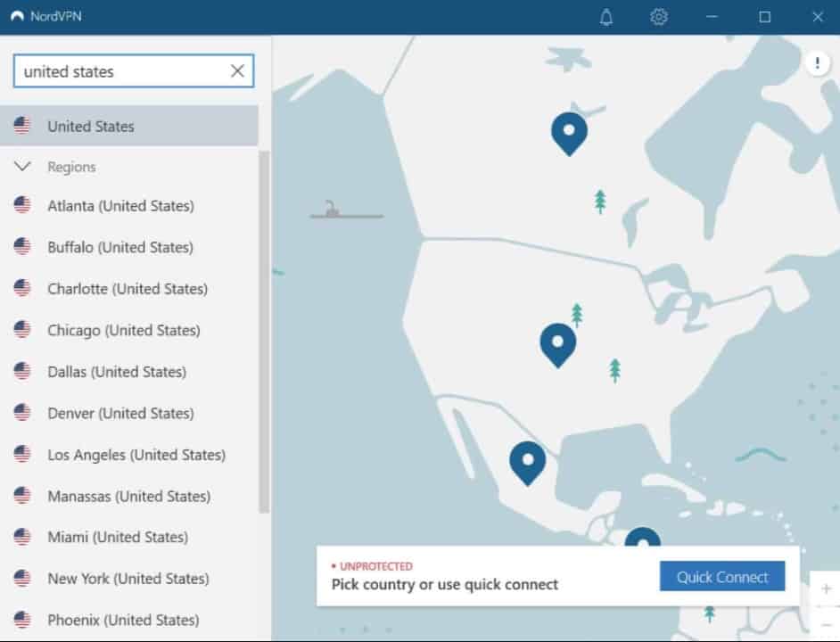Image resolution: width=840 pixels, height=642 pixels.
Task: Click the UNPROTECTED status label
Action: [x=376, y=566]
